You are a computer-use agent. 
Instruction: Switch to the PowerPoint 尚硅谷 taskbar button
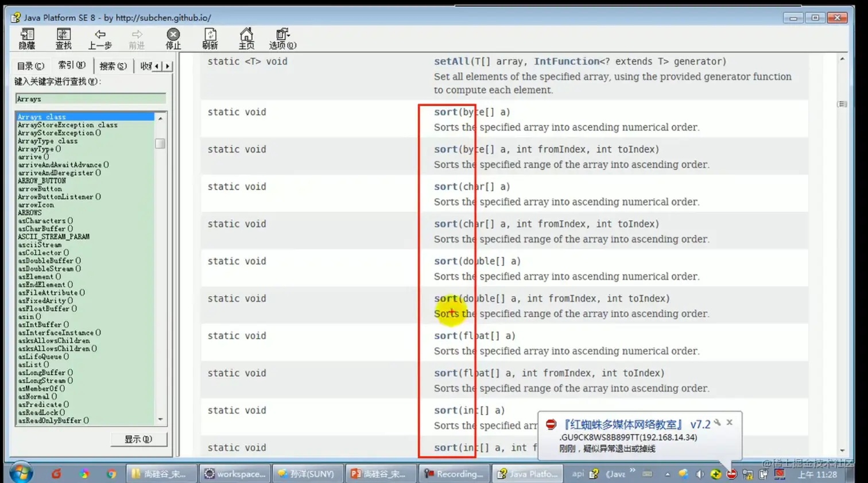point(381,474)
